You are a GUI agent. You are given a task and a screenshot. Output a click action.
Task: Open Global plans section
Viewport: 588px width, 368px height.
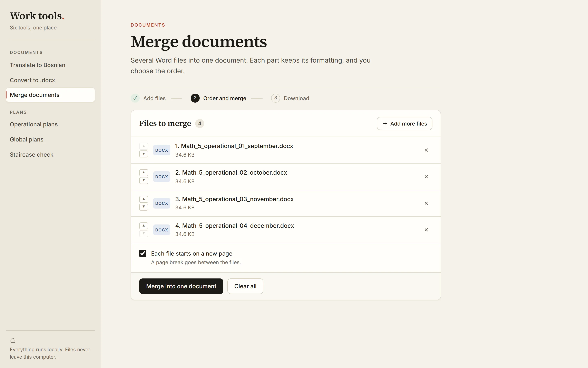pyautogui.click(x=50, y=139)
